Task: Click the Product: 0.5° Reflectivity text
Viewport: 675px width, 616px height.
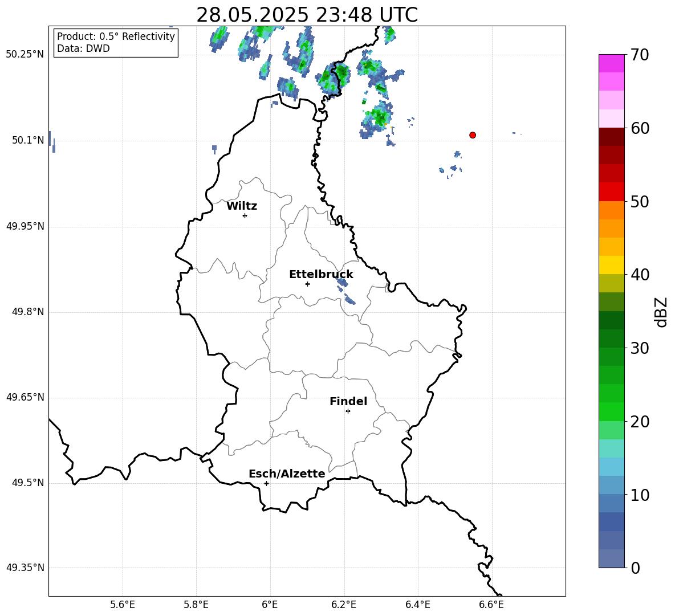Action: click(x=116, y=36)
